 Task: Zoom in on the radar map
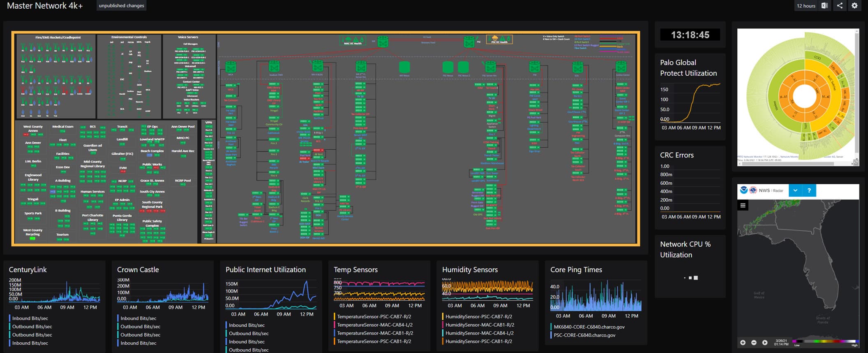743,342
